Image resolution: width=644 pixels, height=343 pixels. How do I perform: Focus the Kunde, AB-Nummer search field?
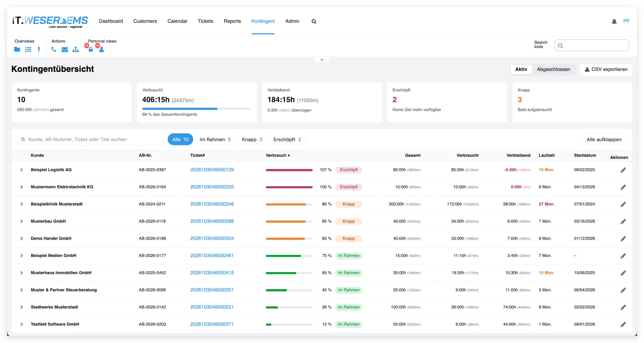90,139
